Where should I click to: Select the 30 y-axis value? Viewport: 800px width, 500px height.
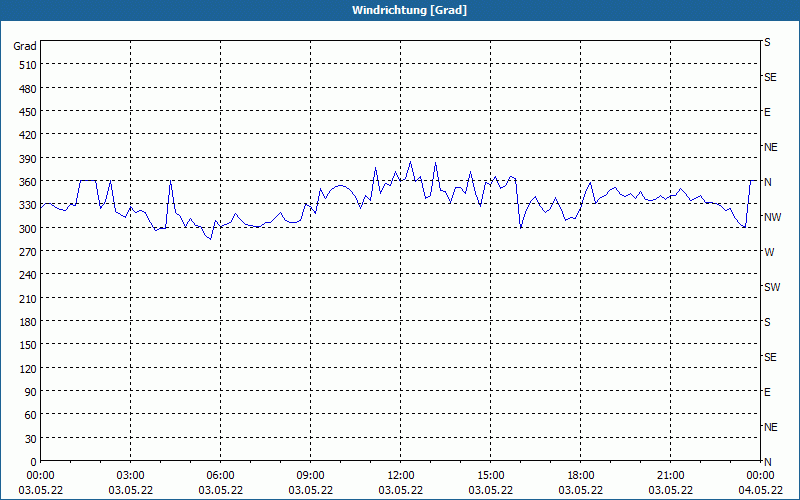click(x=31, y=439)
